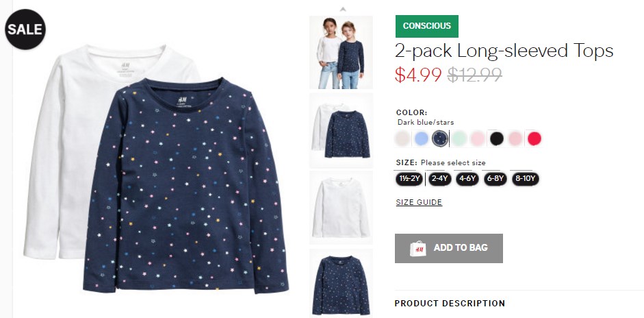Choose the light blue color swatch

pos(421,138)
